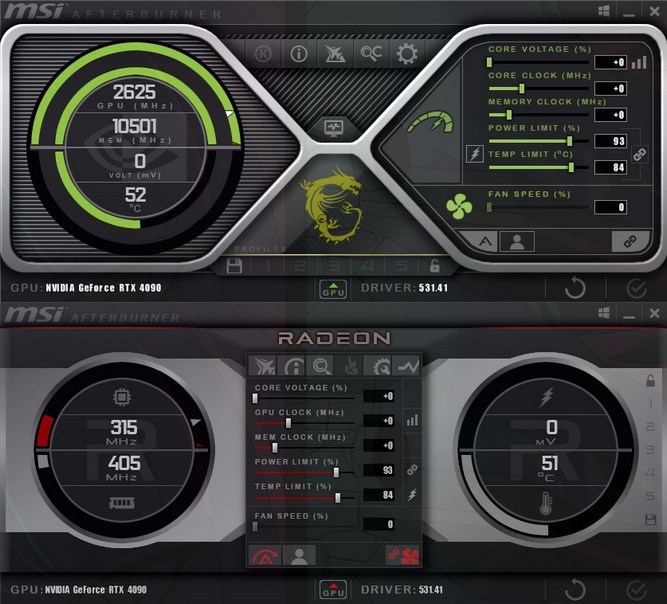This screenshot has height=604, width=667.
Task: Apply settings with checkmark icon in green skin
Action: pyautogui.click(x=637, y=289)
